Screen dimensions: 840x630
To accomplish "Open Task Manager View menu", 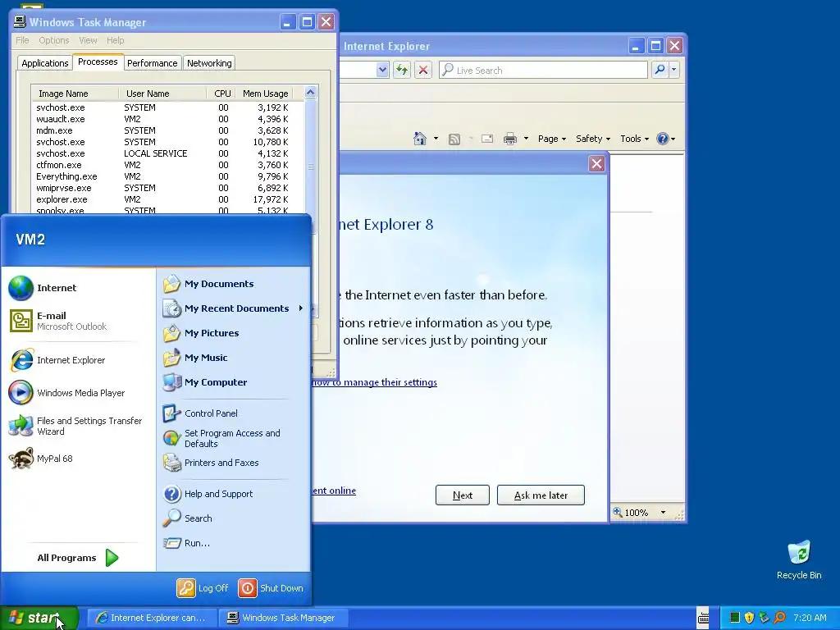I will 88,40.
